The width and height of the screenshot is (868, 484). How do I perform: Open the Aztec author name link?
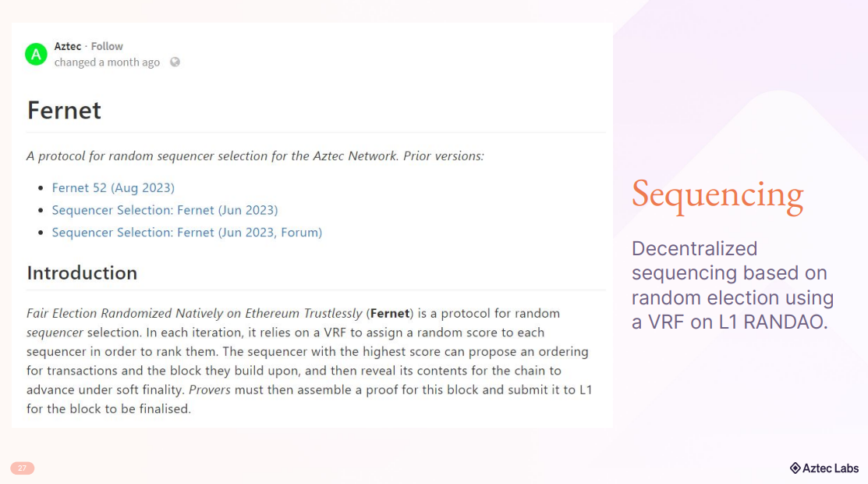coord(68,47)
